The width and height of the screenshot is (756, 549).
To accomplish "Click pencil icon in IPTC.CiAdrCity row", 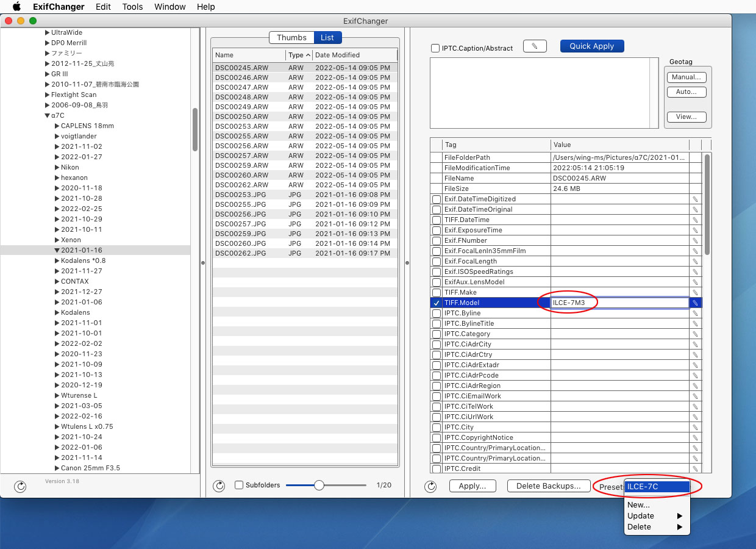I will 695,344.
